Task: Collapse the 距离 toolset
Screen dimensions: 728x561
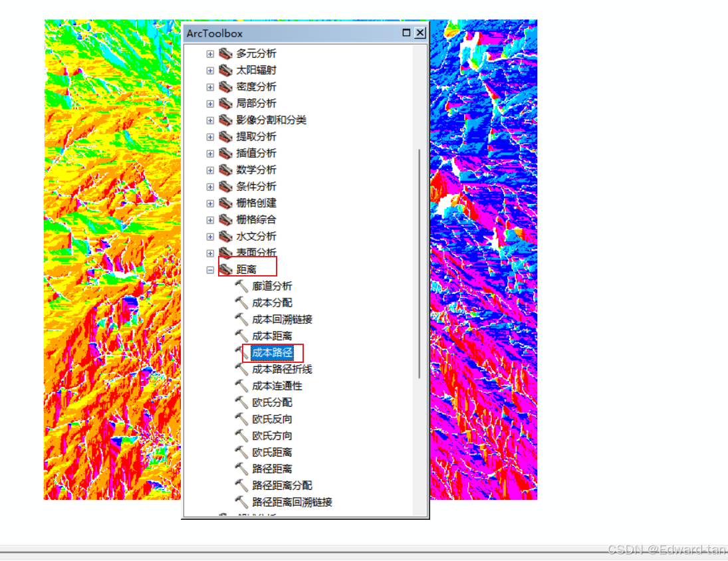Action: [210, 270]
